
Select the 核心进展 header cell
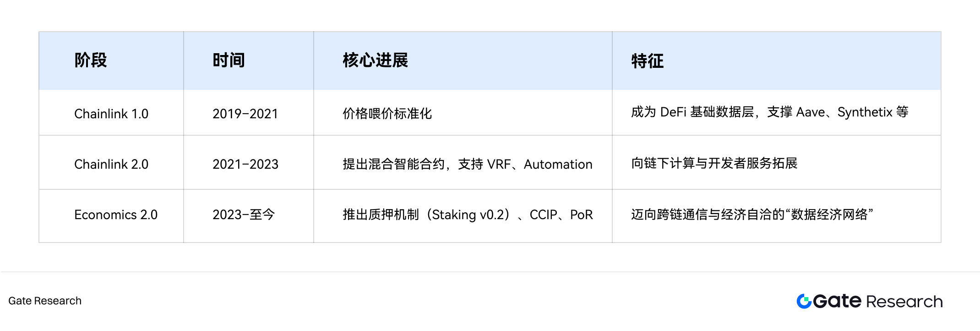pos(375,61)
